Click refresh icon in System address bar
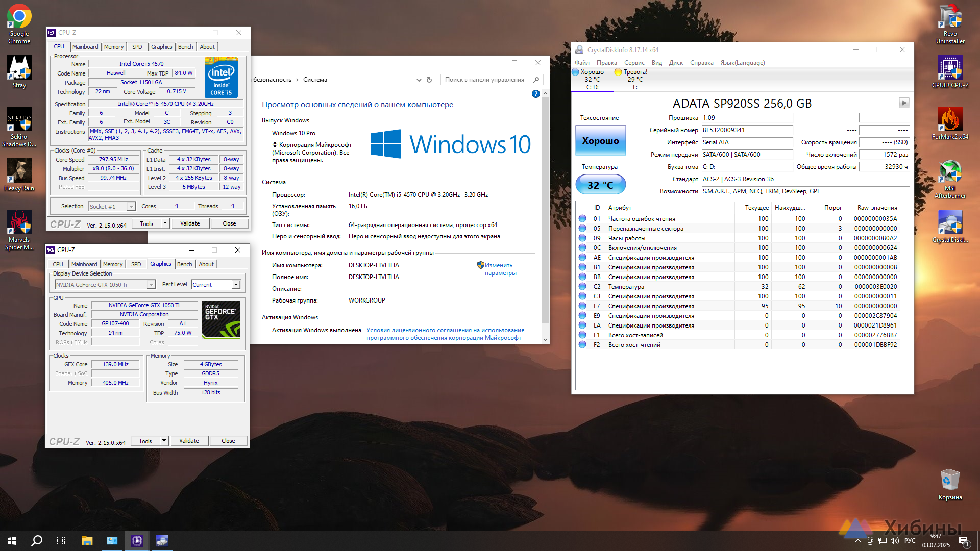 429,80
